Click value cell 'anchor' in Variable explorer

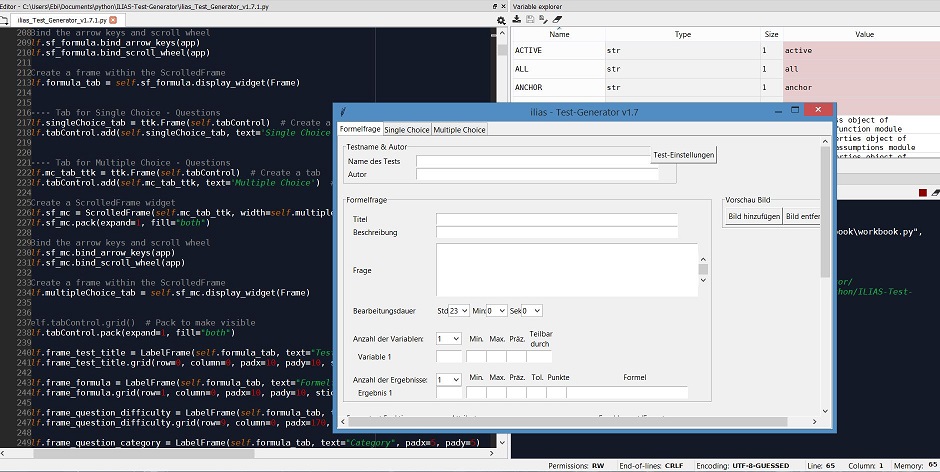(x=861, y=88)
